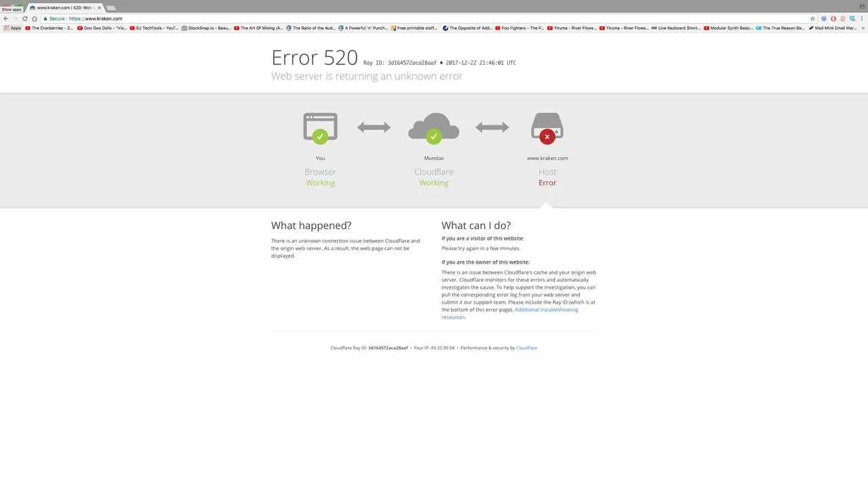Open the Chrome profile avatar
The height and width of the screenshot is (488, 868).
862,6
